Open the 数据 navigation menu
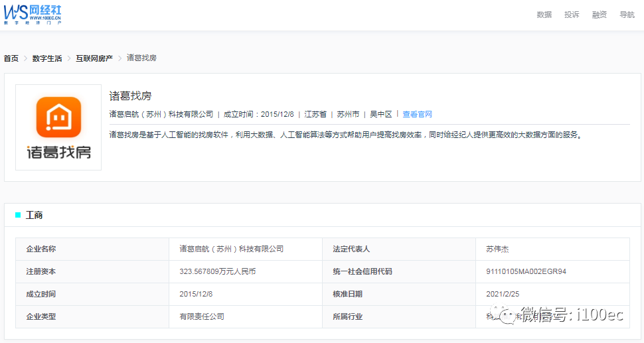The width and height of the screenshot is (644, 343). pyautogui.click(x=544, y=15)
